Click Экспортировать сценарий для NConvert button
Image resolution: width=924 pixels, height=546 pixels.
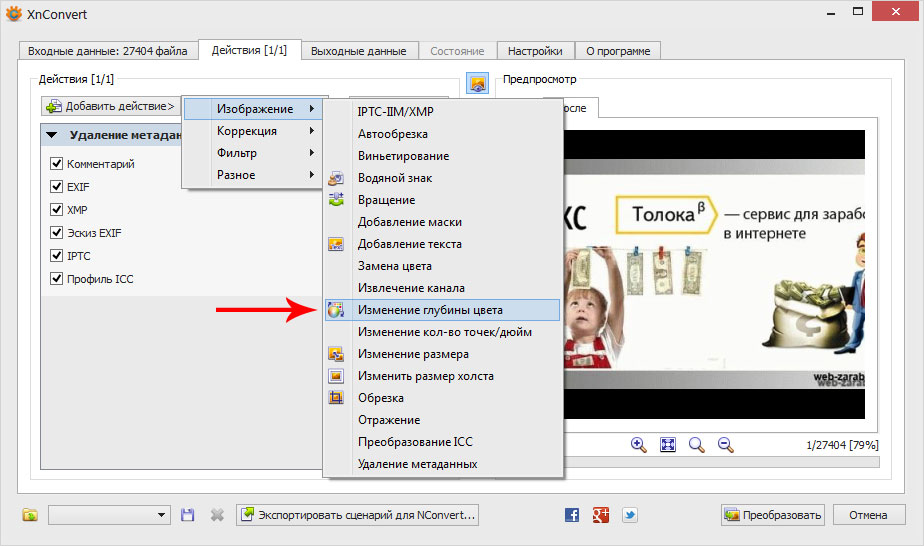click(x=358, y=515)
